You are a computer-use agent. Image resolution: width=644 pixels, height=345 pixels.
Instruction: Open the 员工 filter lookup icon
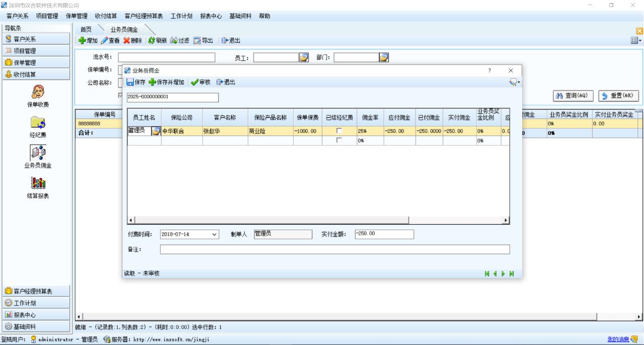304,57
